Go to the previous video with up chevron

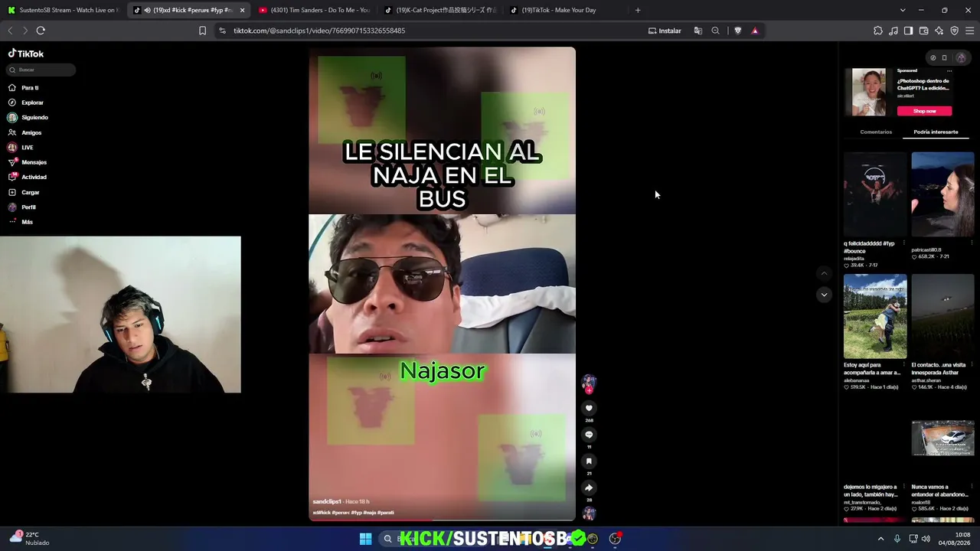point(824,273)
